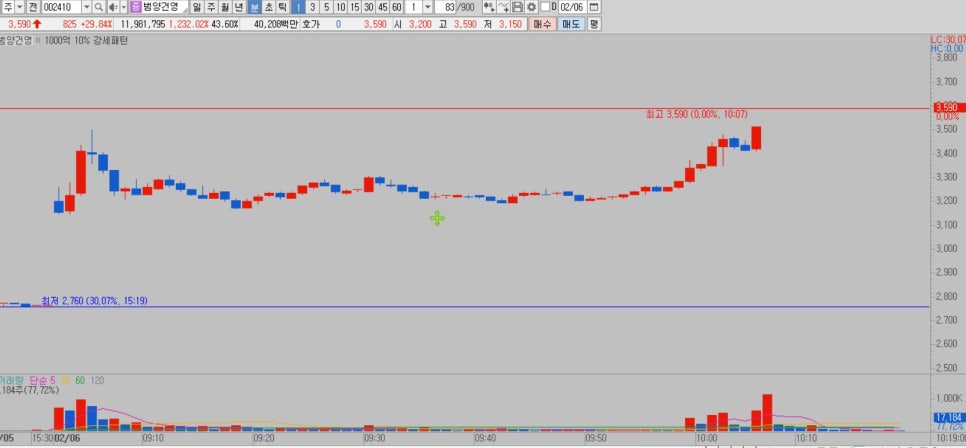
Task: Click the stock search magnifier icon
Action: tap(99, 7)
